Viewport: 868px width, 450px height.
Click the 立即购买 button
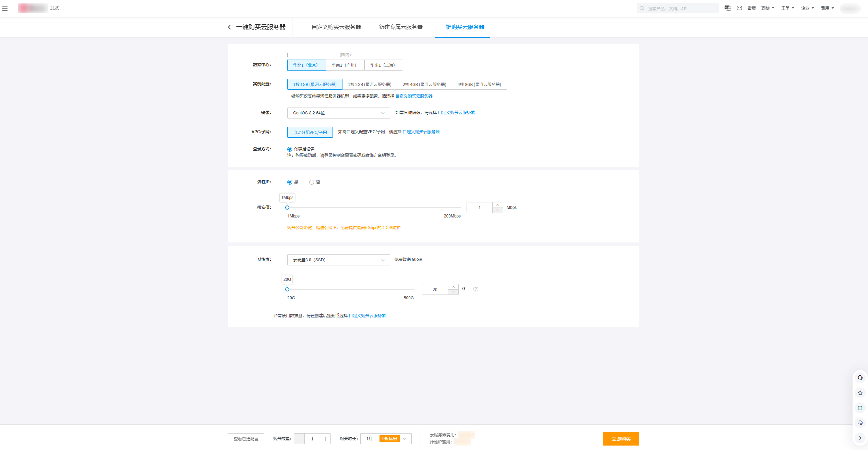(621, 439)
